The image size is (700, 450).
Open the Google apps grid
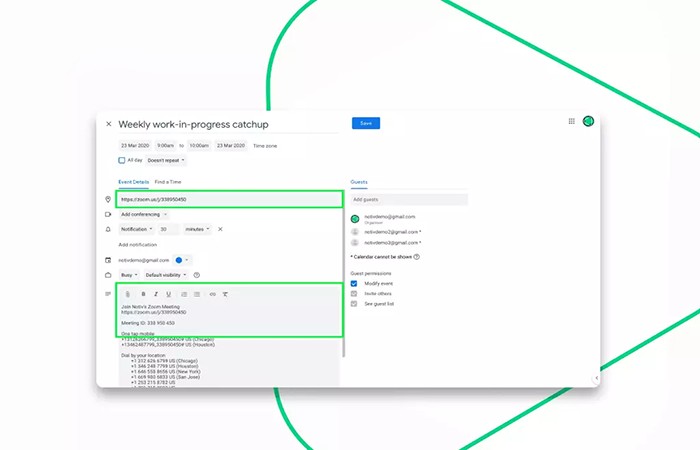point(571,121)
